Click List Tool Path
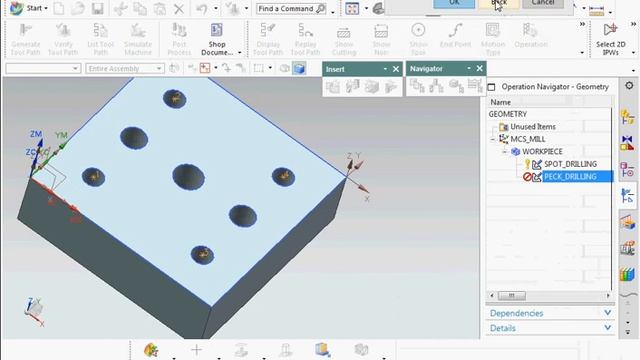 (x=100, y=40)
